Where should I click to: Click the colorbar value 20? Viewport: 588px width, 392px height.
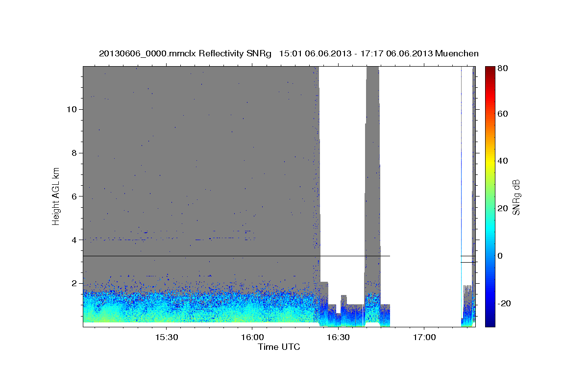(503, 208)
